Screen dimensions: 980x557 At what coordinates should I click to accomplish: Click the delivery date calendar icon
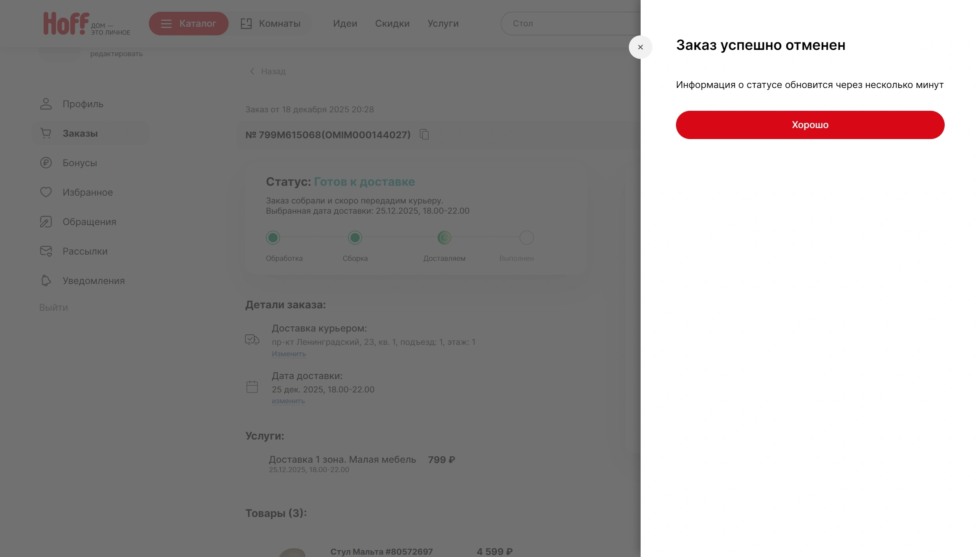252,387
